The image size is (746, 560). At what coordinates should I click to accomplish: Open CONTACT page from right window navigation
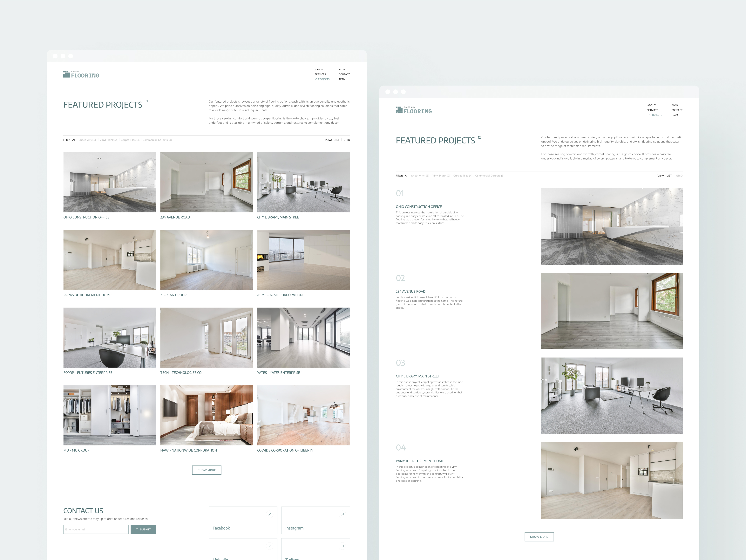(676, 110)
